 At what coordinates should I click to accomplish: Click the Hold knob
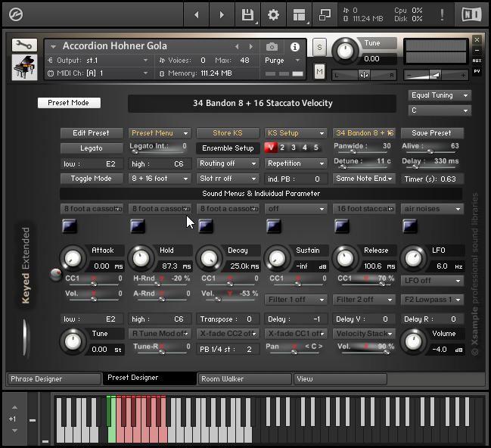[x=141, y=259]
